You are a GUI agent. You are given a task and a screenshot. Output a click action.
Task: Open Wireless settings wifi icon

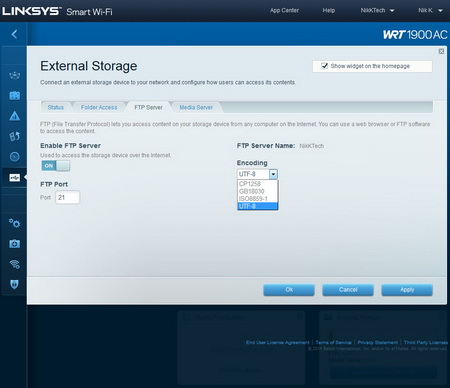(x=14, y=264)
